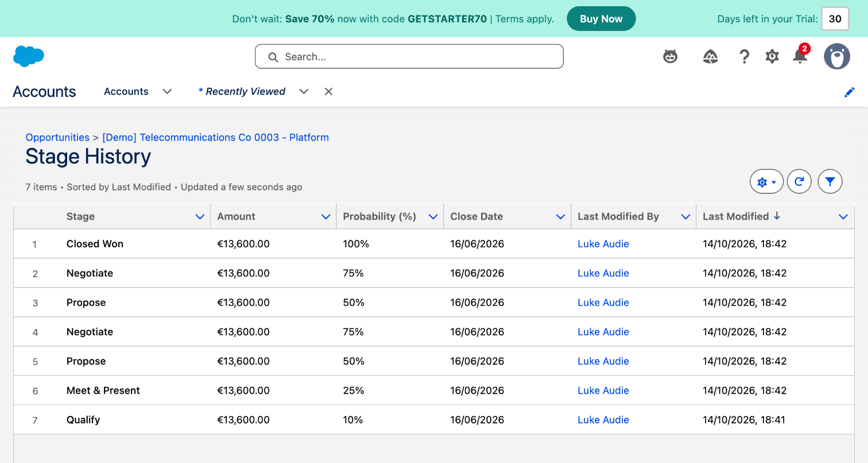The image size is (868, 463).
Task: Open the Setup gear icon
Action: point(772,56)
